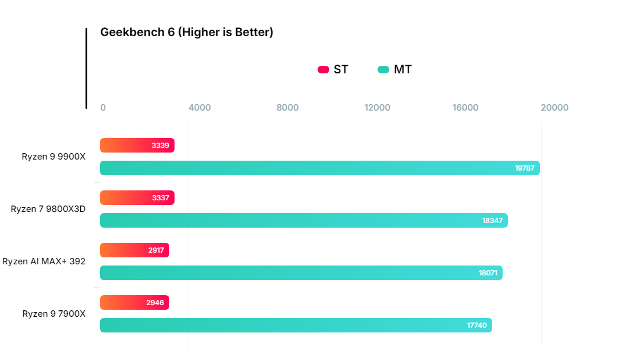This screenshot has height=354, width=644.
Task: Click the teal MT legend color swatch
Action: (x=383, y=70)
